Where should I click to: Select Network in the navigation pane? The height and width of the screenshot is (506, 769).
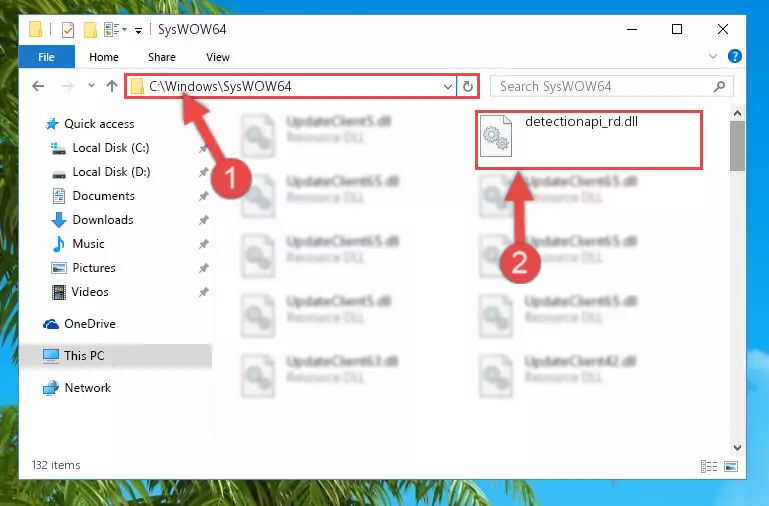tap(87, 388)
